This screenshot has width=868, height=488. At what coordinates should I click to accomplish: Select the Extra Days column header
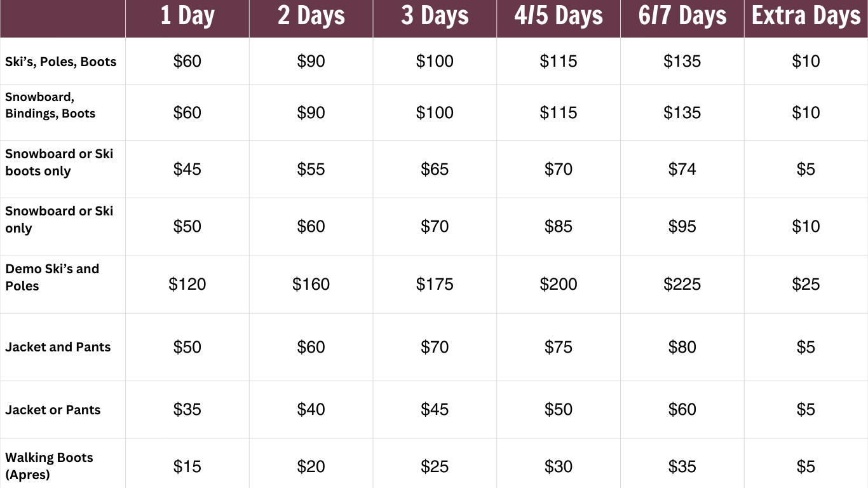point(806,17)
